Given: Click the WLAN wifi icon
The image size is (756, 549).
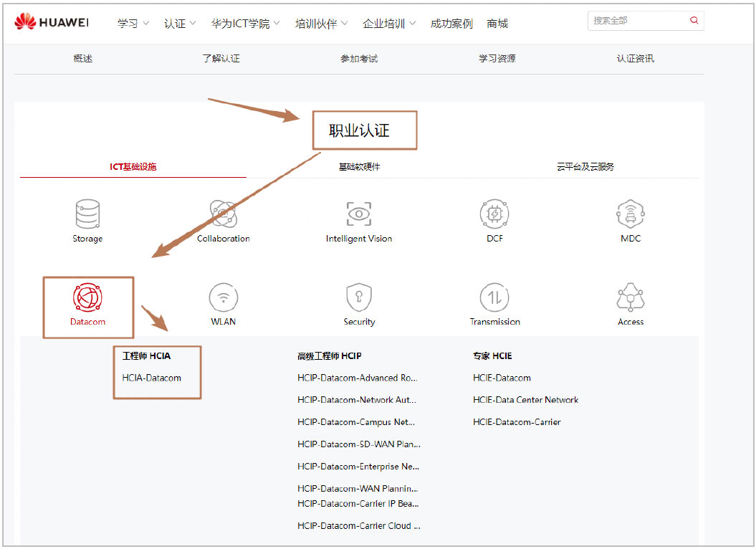Looking at the screenshot, I should tap(224, 297).
